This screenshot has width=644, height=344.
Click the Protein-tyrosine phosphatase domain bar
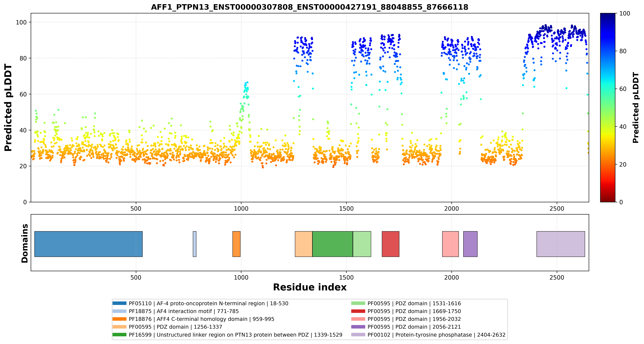pyautogui.click(x=561, y=244)
